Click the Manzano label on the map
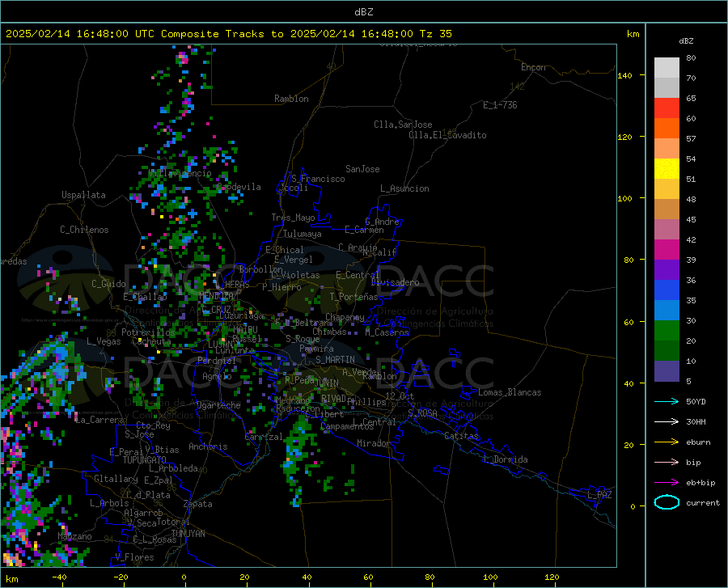728x588 pixels. [74, 536]
